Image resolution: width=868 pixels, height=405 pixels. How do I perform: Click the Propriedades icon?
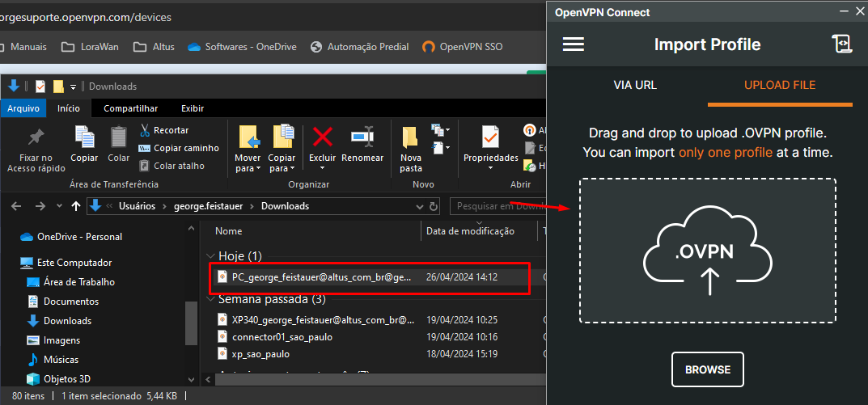coord(490,137)
